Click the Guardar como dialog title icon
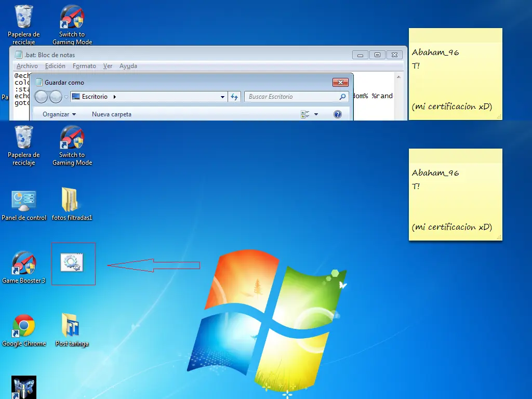The height and width of the screenshot is (399, 532). tap(39, 82)
